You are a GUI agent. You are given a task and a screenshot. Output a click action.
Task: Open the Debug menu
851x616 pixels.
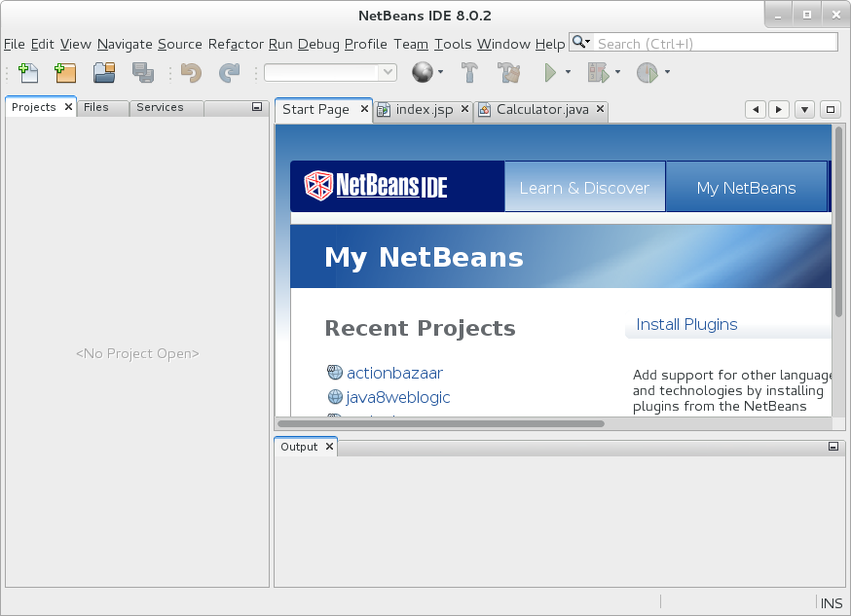(318, 44)
